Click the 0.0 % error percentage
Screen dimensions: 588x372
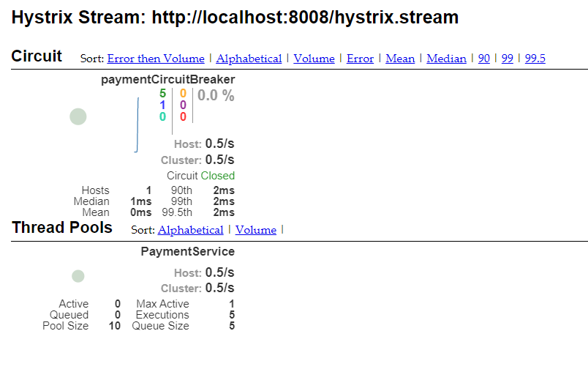(x=216, y=95)
